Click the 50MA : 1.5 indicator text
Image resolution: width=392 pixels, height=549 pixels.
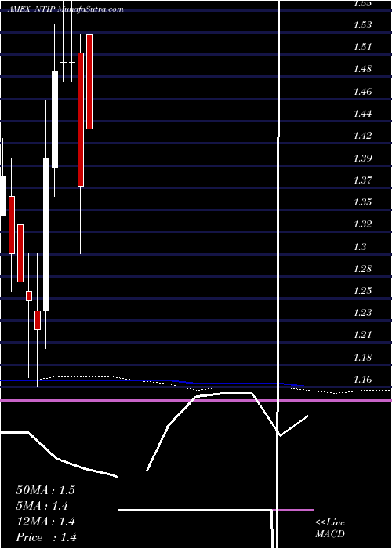click(45, 490)
